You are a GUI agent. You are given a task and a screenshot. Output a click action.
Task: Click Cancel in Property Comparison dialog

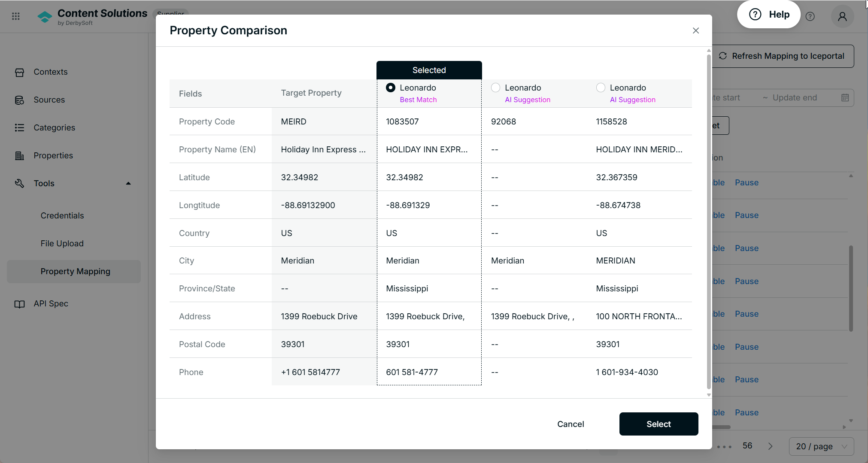click(571, 424)
